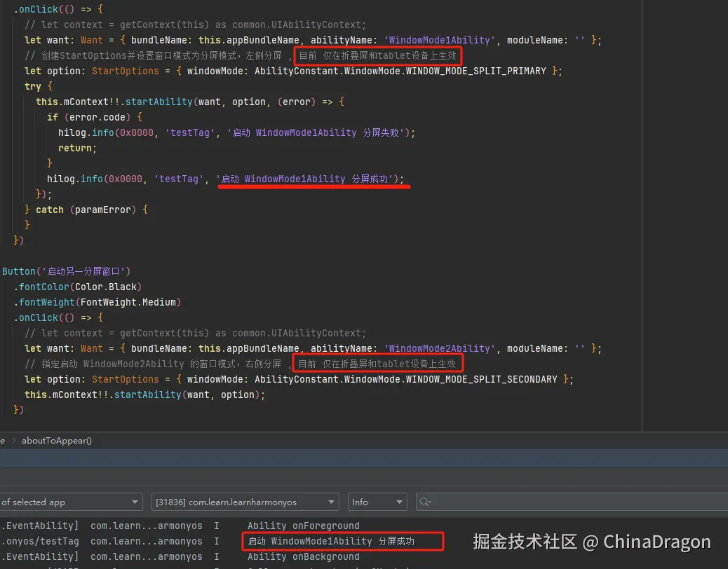The width and height of the screenshot is (728, 569).
Task: Click the 'try {' line in the editor
Action: [x=39, y=86]
